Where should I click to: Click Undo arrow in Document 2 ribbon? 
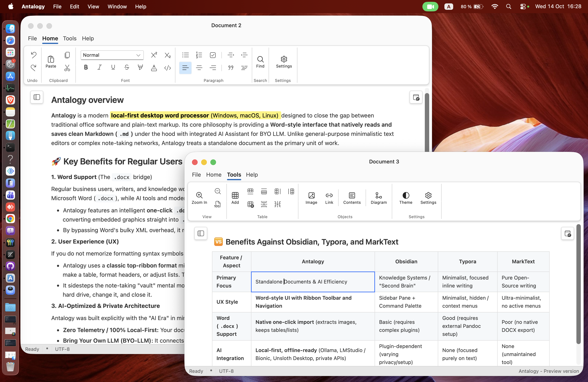(34, 55)
